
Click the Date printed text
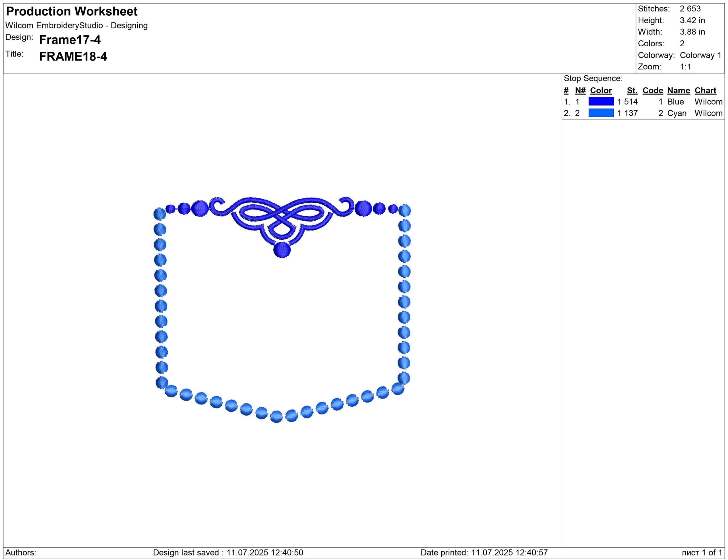(484, 553)
